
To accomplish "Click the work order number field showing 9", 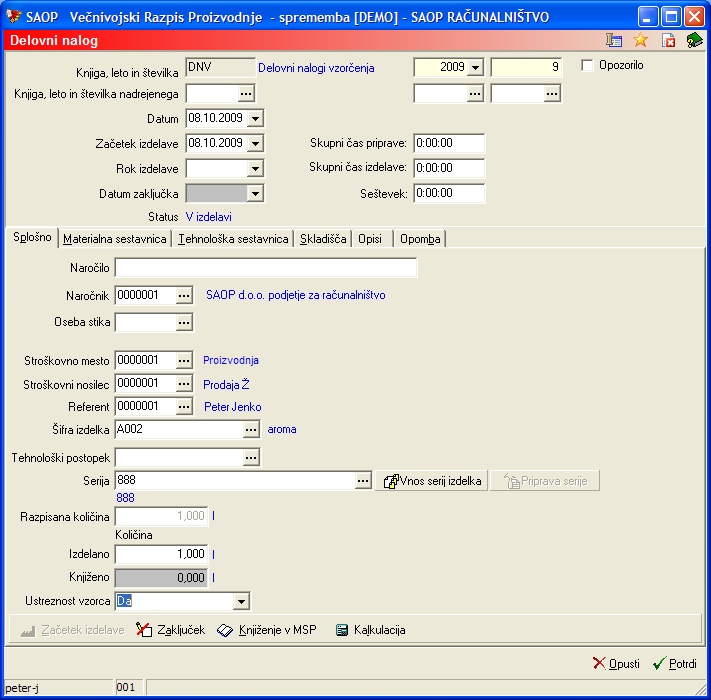I will tap(526, 68).
